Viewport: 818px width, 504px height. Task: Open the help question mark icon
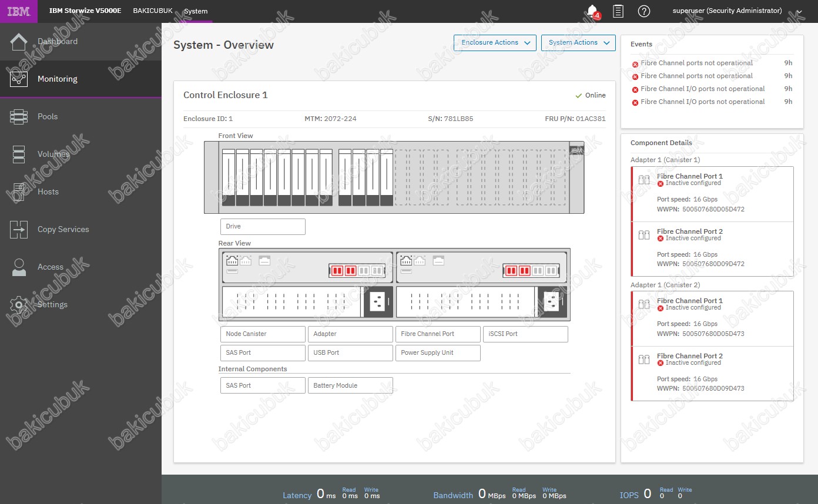[644, 11]
